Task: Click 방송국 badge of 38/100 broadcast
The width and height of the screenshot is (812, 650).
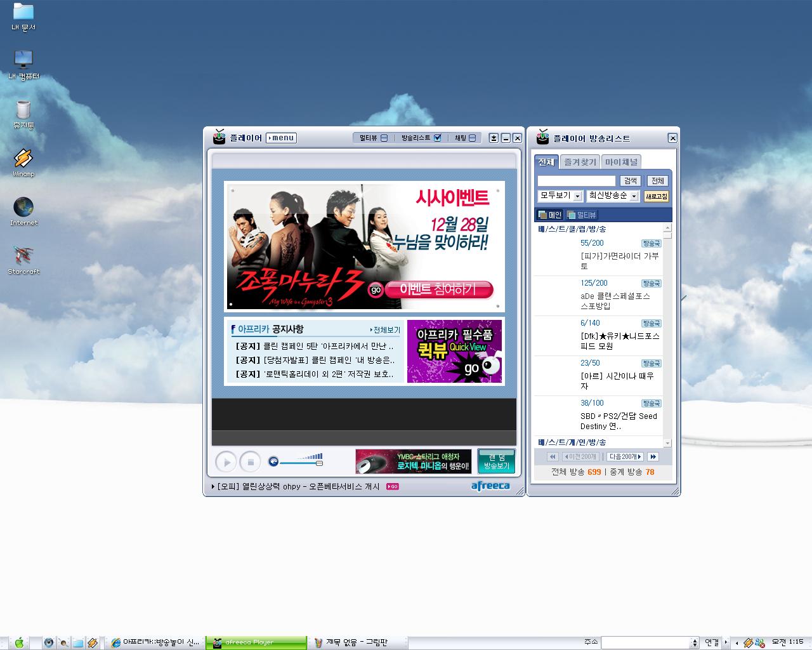Action: pyautogui.click(x=651, y=403)
